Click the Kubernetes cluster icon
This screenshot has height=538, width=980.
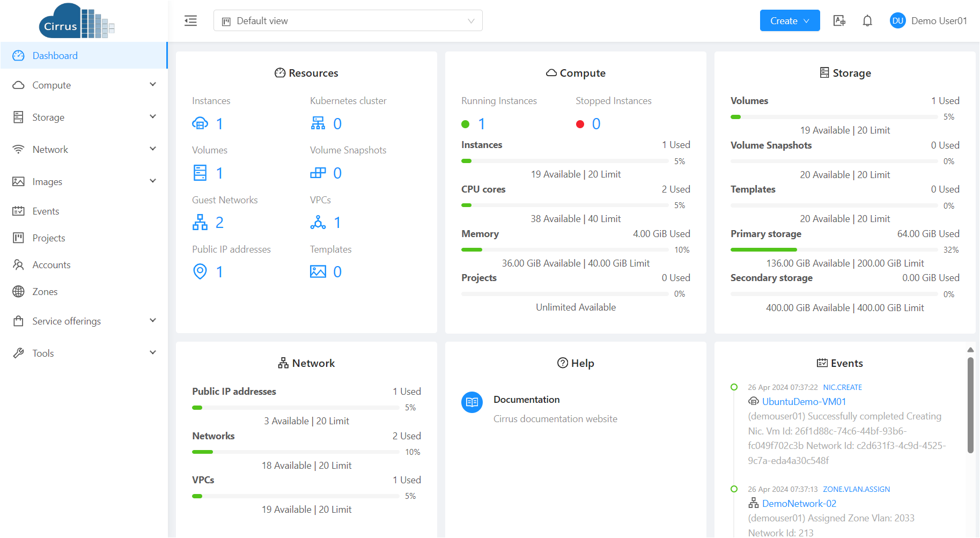click(318, 124)
